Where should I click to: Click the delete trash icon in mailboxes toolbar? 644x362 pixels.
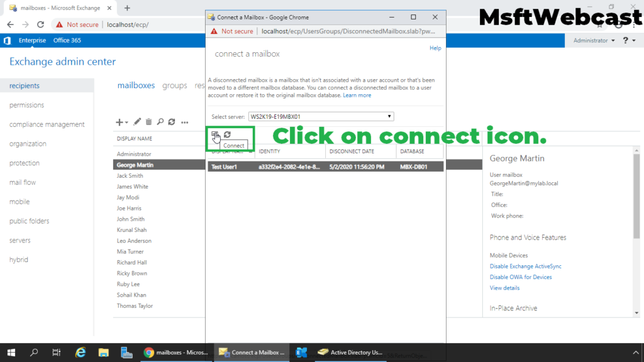click(148, 122)
